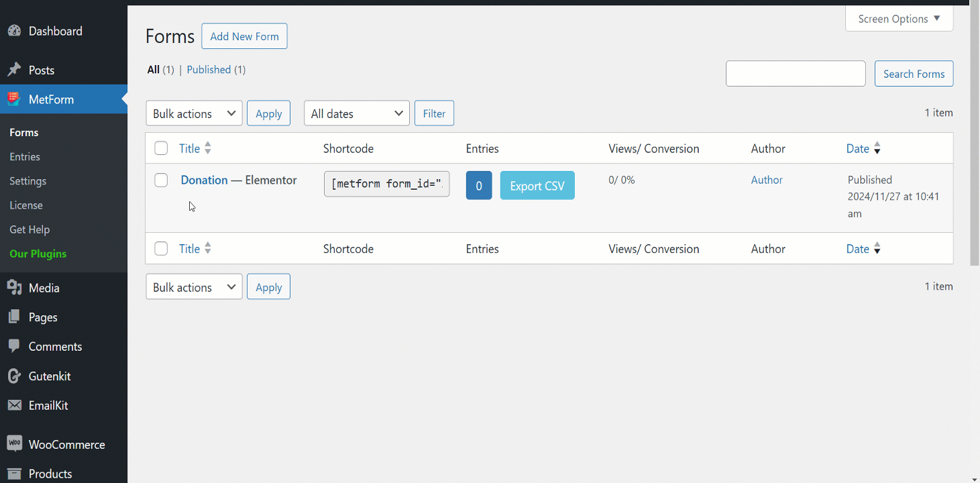Click bottom Apply button

pos(269,287)
